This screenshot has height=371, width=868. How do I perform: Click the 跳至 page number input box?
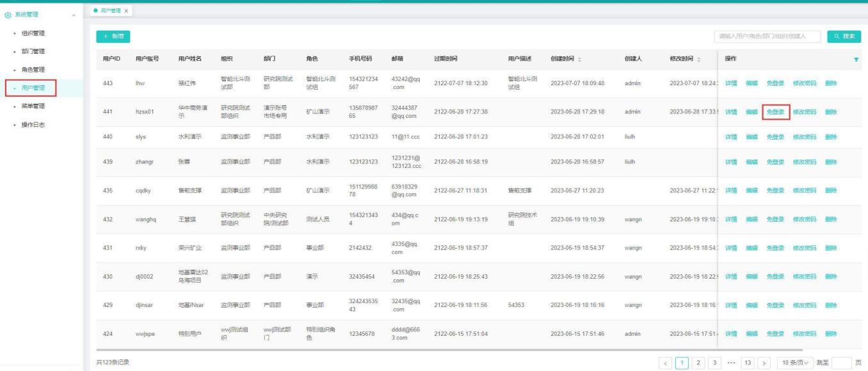(841, 362)
